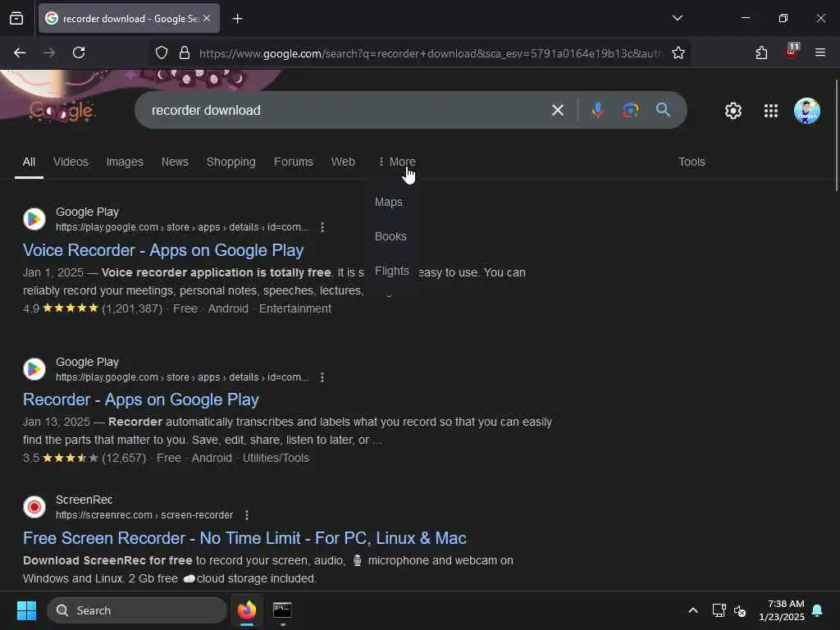Open the options dots for the ScreenRec result
Viewport: 840px width, 630px height.
tap(246, 515)
